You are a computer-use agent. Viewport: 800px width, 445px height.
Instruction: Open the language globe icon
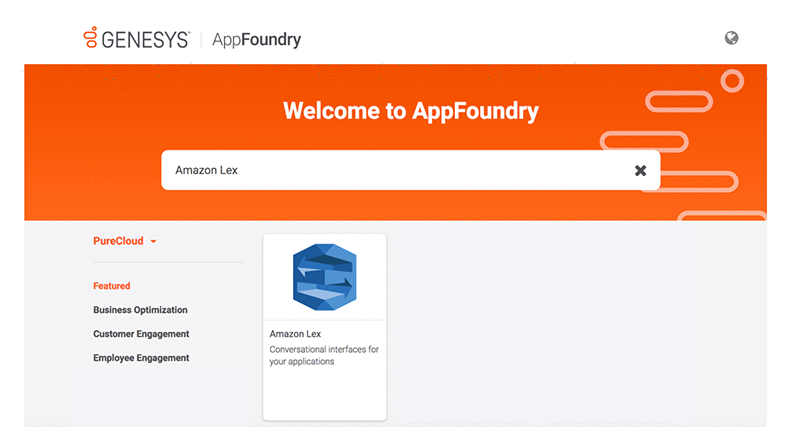coord(731,38)
